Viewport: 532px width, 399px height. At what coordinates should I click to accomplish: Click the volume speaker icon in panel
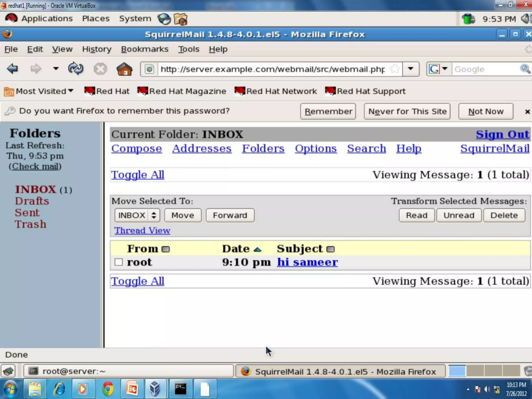(526, 19)
